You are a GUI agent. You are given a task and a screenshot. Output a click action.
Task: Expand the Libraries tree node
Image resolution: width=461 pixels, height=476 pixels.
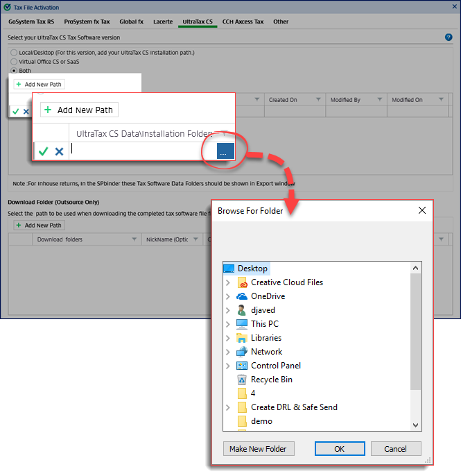(228, 338)
